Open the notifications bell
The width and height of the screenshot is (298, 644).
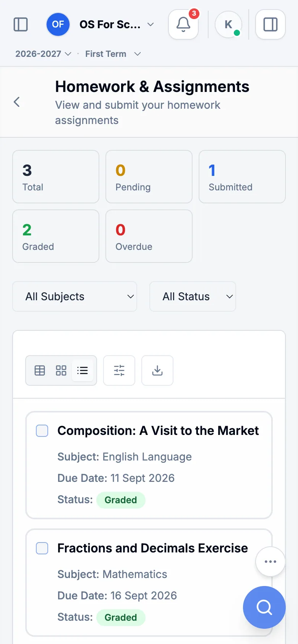183,24
